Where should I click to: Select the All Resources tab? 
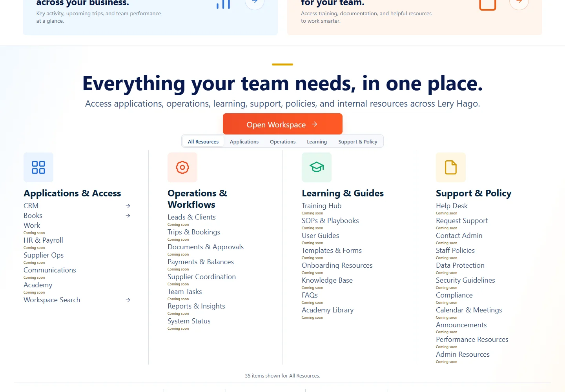(203, 142)
